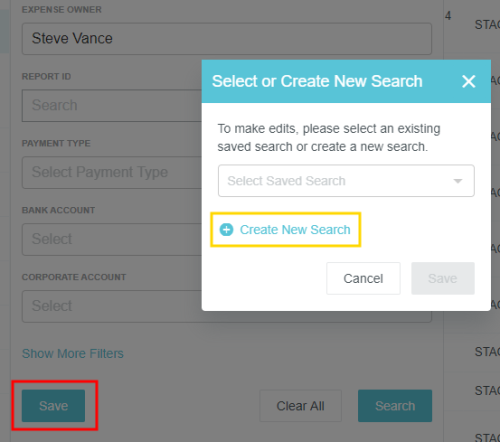Click the Expense Owner field with Steve Vance

[227, 39]
